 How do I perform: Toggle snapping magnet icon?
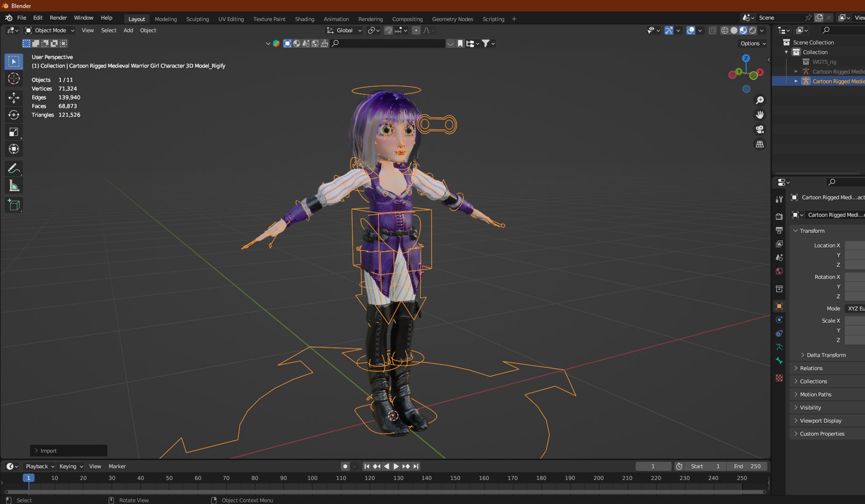tap(388, 30)
